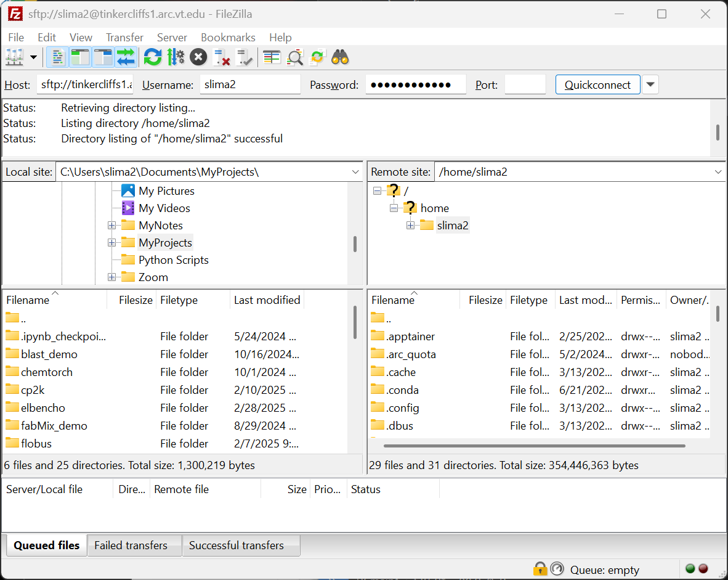This screenshot has width=728, height=580.
Task: Click the Password input field
Action: click(416, 84)
